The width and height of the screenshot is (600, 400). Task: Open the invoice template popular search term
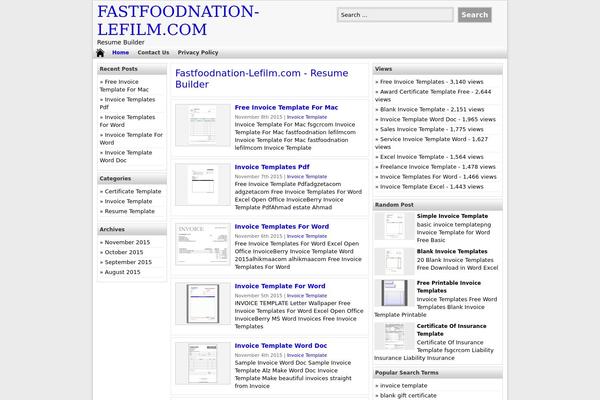tap(403, 386)
